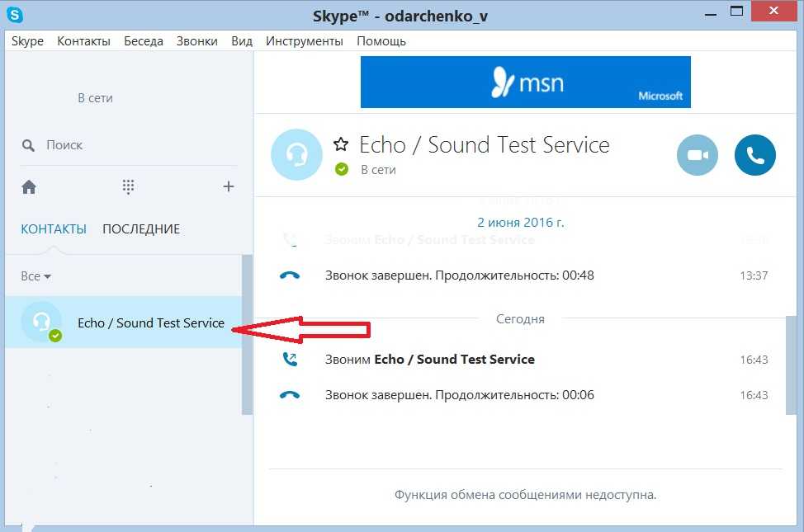Open the Инструменты menu
Image resolution: width=804 pixels, height=532 pixels.
(304, 41)
